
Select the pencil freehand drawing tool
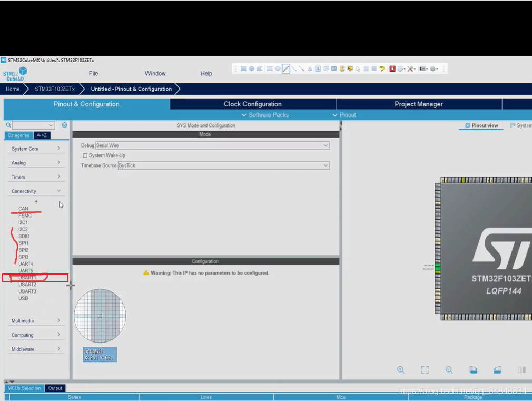pos(286,69)
